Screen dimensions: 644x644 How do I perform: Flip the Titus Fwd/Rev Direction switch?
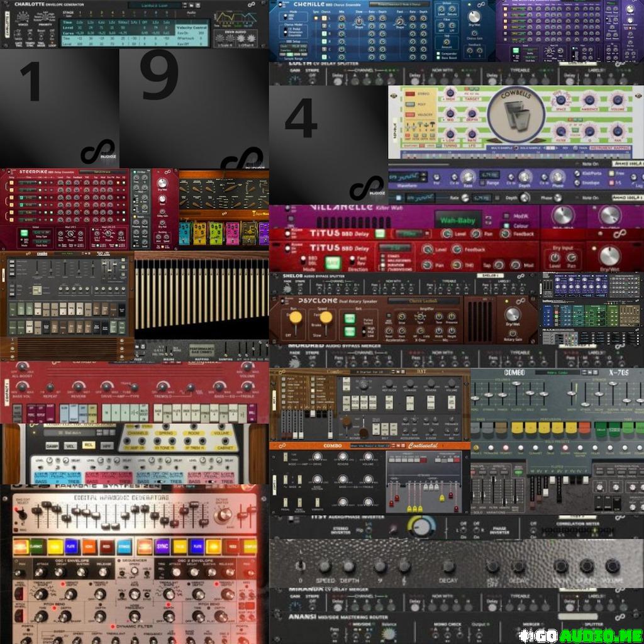352,261
